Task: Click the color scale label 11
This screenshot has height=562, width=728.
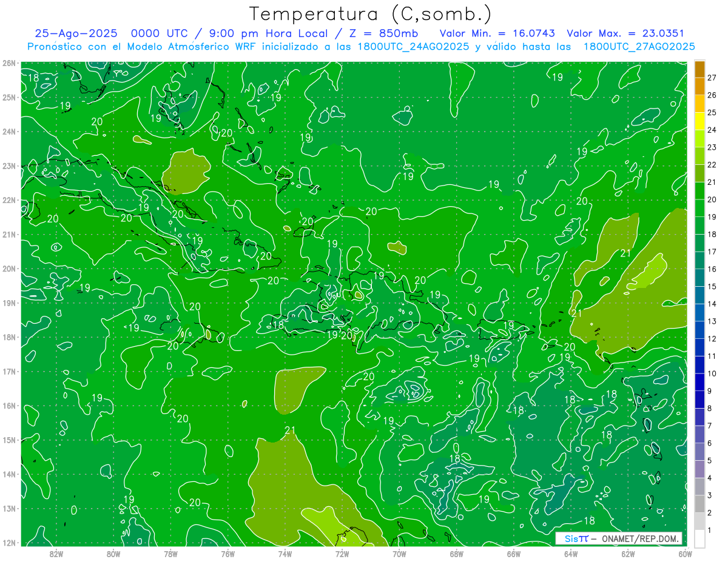Action: click(712, 356)
